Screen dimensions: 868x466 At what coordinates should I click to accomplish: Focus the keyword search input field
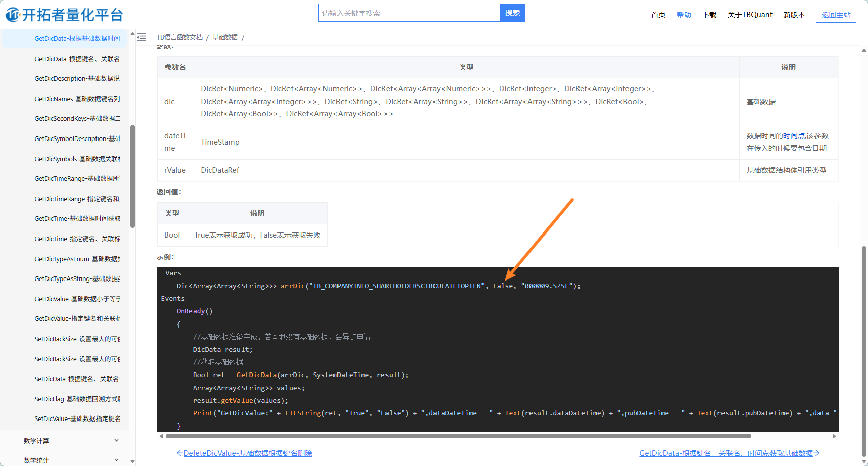[x=409, y=13]
